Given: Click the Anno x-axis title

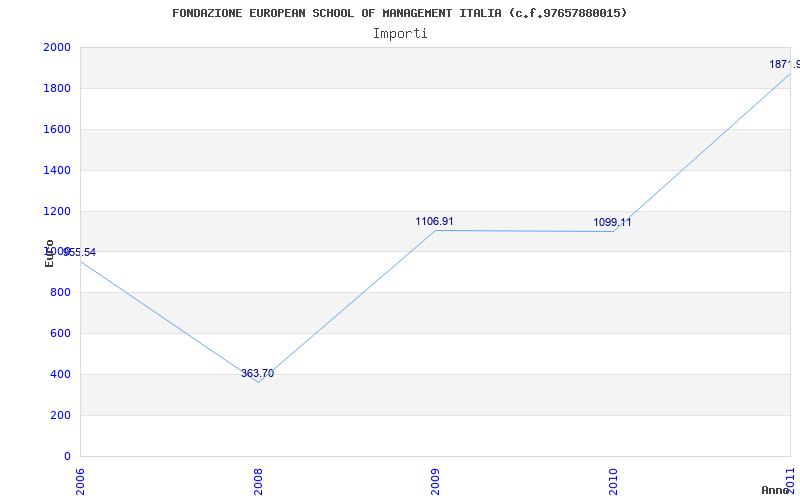Looking at the screenshot, I should 776,490.
